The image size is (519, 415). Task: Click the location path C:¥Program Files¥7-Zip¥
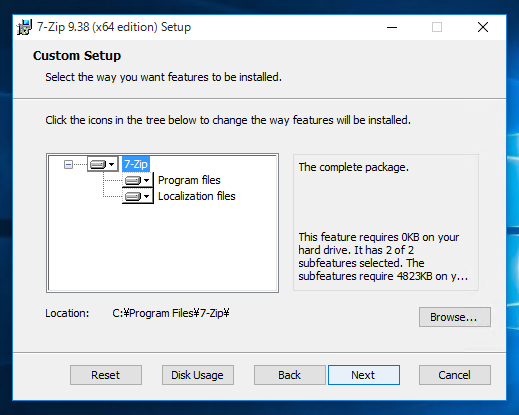click(171, 313)
